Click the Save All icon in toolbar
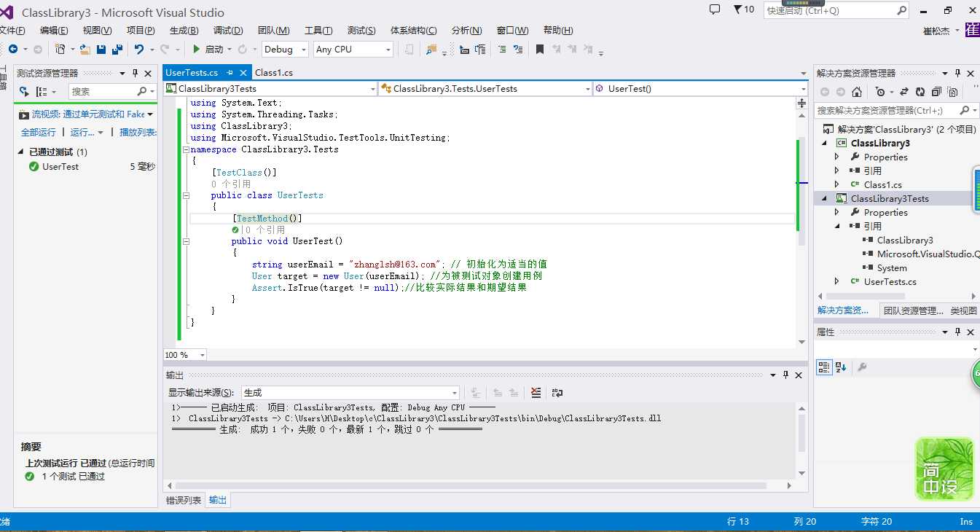Image resolution: width=980 pixels, height=532 pixels. [x=117, y=50]
